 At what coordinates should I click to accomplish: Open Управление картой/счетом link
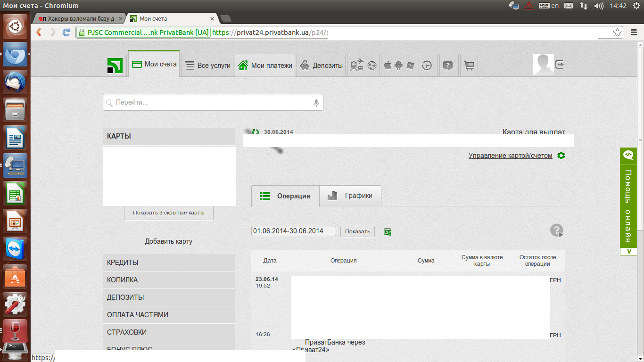point(511,156)
